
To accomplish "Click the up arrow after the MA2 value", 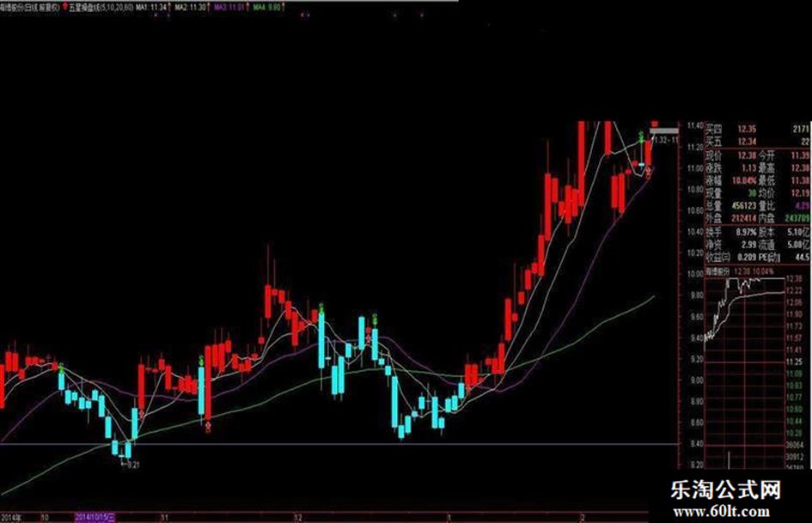I will pos(209,7).
